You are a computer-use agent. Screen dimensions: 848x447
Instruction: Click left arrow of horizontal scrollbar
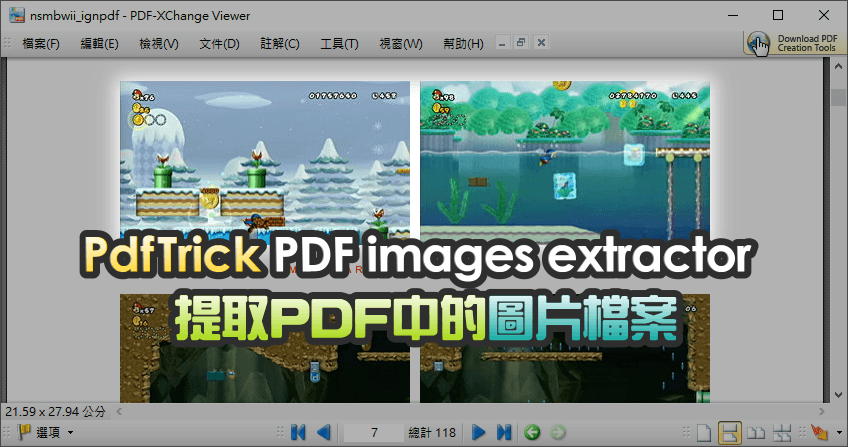(x=119, y=411)
